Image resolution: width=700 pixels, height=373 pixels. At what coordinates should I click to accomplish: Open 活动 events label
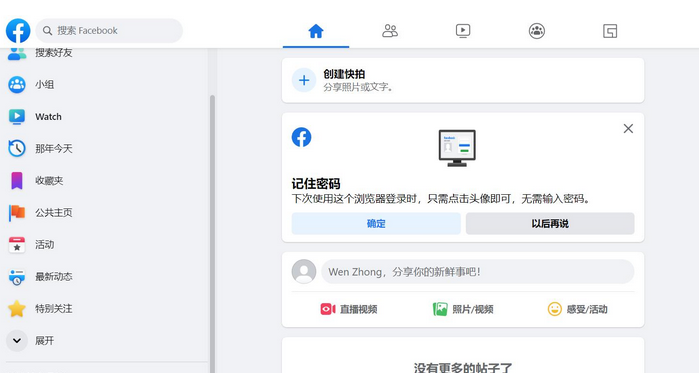pyautogui.click(x=45, y=245)
